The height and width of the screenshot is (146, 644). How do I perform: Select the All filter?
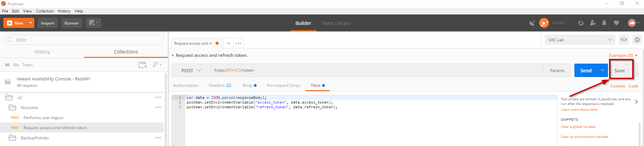7,65
